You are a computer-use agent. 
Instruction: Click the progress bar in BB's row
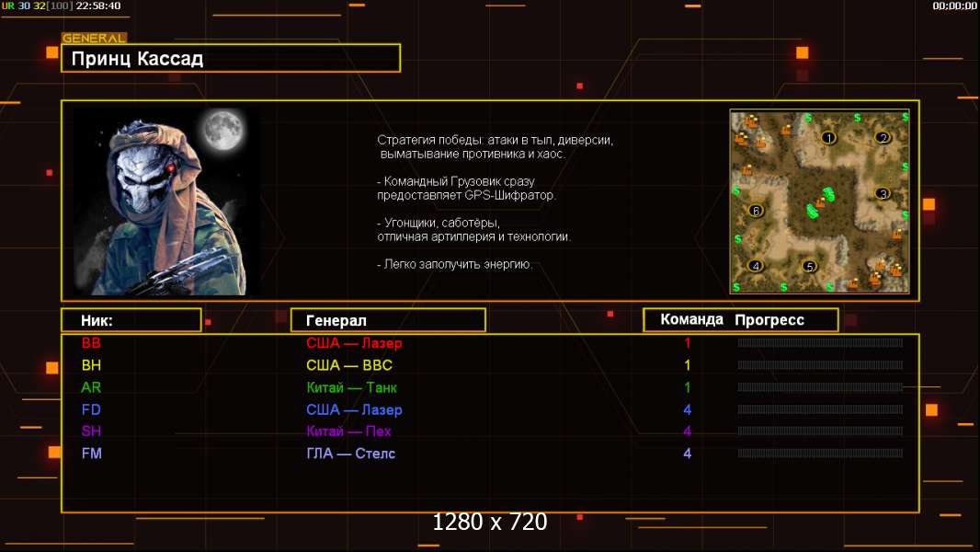[820, 342]
